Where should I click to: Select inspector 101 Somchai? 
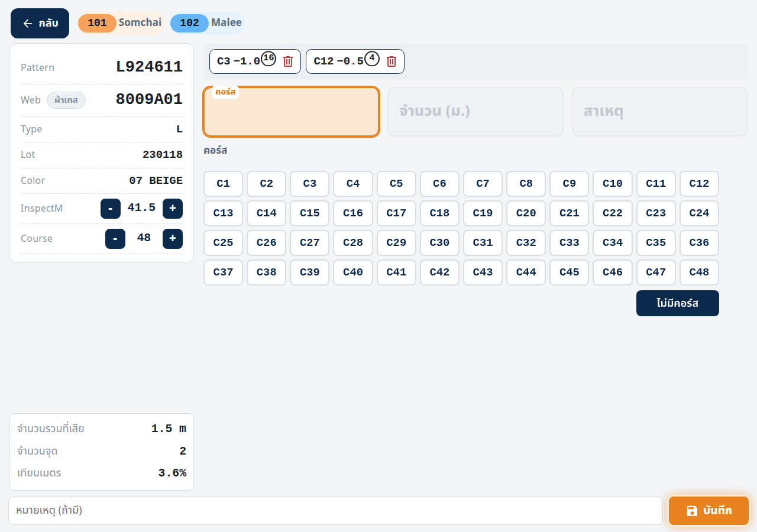[x=122, y=23]
